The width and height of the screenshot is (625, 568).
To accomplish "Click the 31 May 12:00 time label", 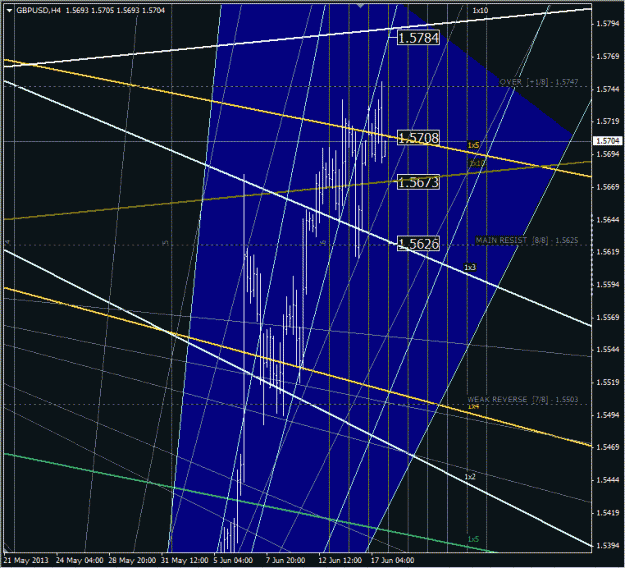I will pos(185,560).
